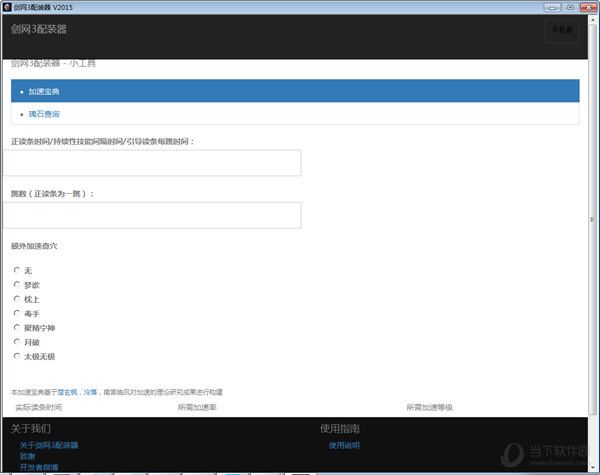Screen dimensions: 600x475
Task: Select the 毒手 radio option
Action: 16,313
